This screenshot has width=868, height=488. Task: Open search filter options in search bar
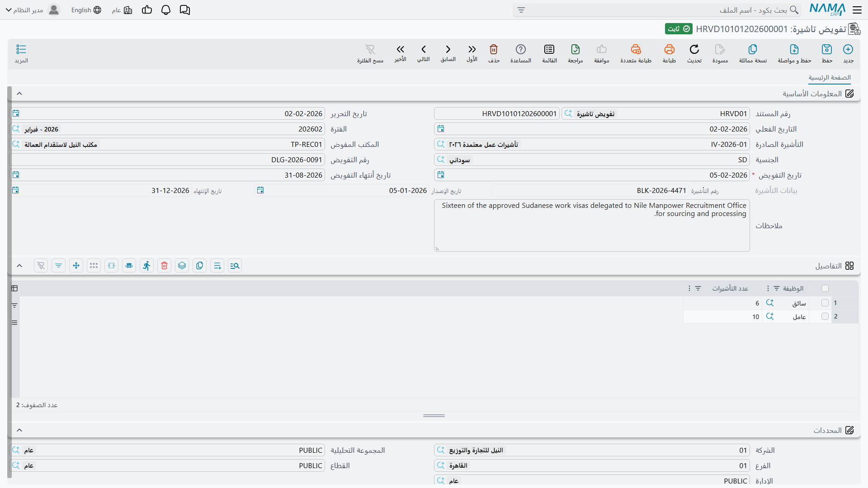tap(521, 10)
